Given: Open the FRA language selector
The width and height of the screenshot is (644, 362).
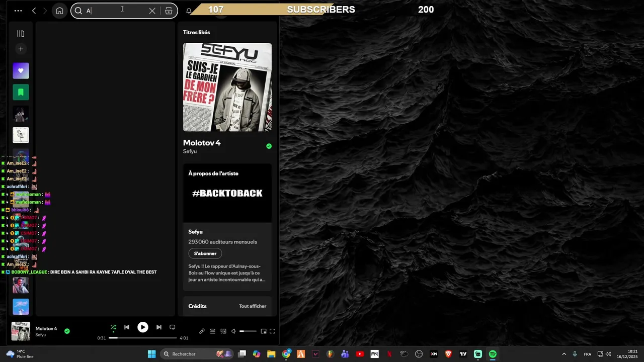Looking at the screenshot, I should 588,354.
